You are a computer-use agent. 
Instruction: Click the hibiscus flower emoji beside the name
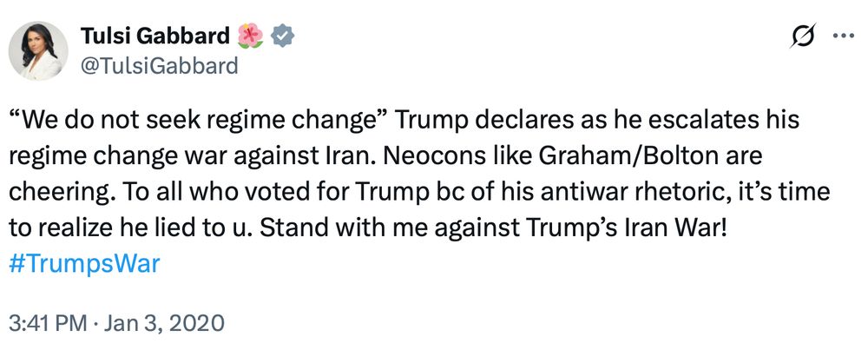pos(252,36)
